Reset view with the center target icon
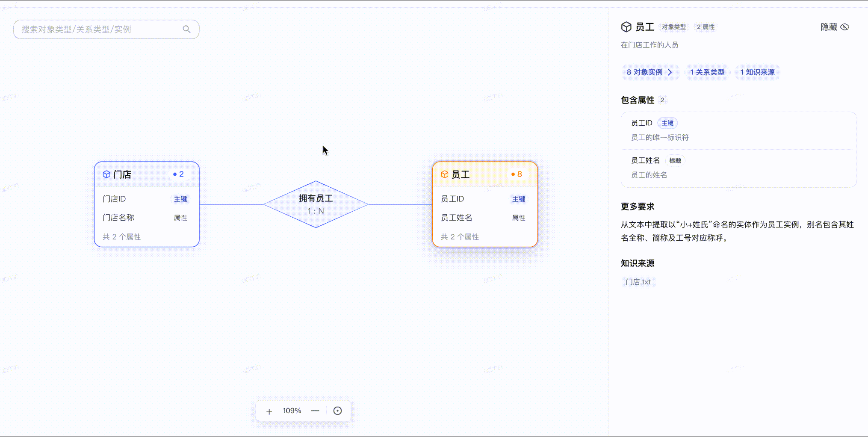The image size is (868, 437). point(337,411)
